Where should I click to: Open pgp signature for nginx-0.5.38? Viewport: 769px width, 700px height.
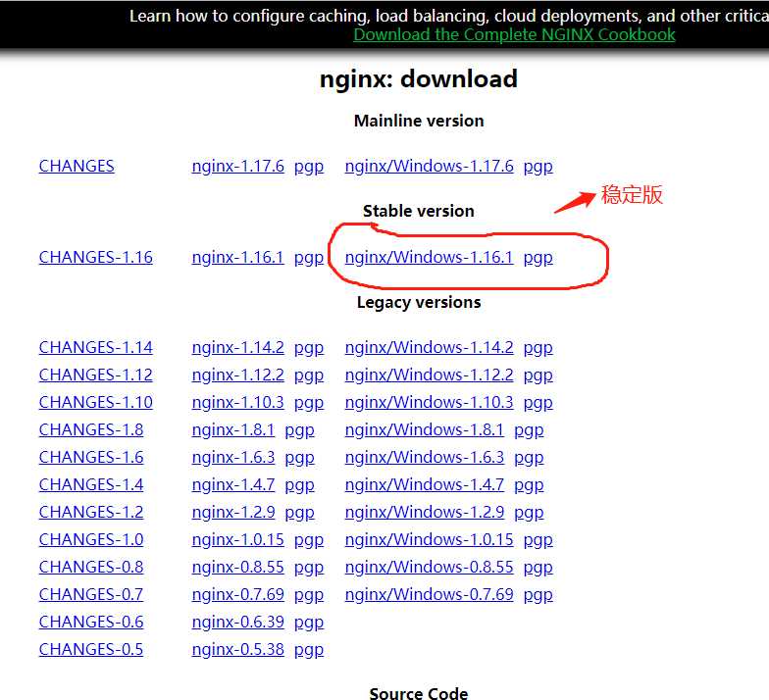tap(309, 650)
